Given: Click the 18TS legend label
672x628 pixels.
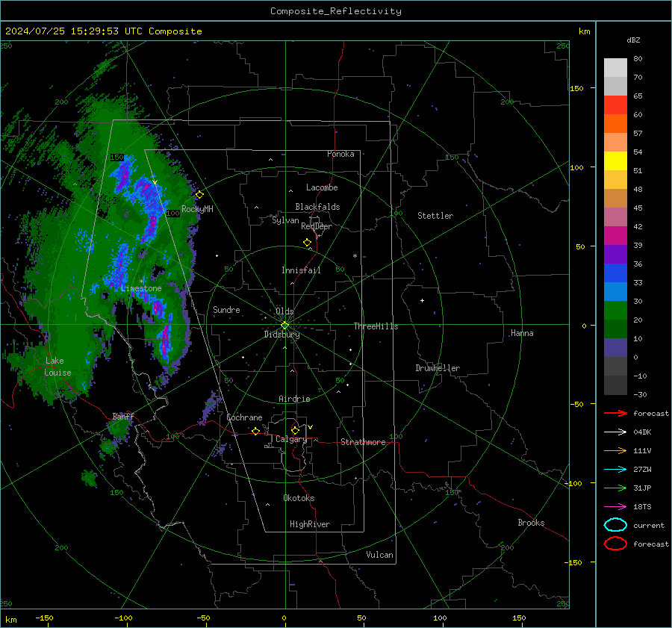Looking at the screenshot, I should (x=642, y=507).
